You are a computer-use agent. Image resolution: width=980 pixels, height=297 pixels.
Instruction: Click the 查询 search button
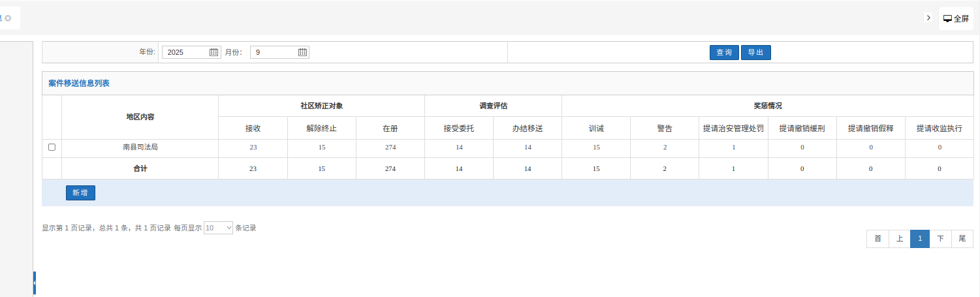point(724,52)
